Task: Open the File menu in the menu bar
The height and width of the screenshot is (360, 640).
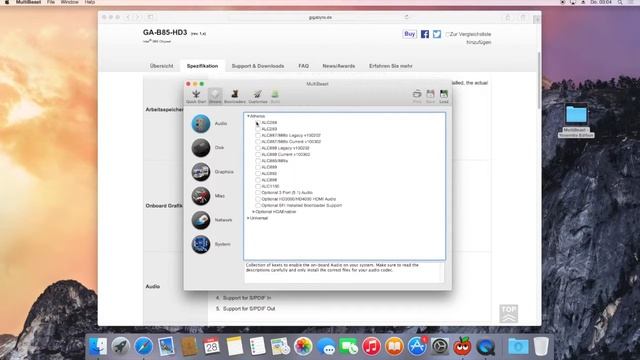Action: [x=51, y=2]
